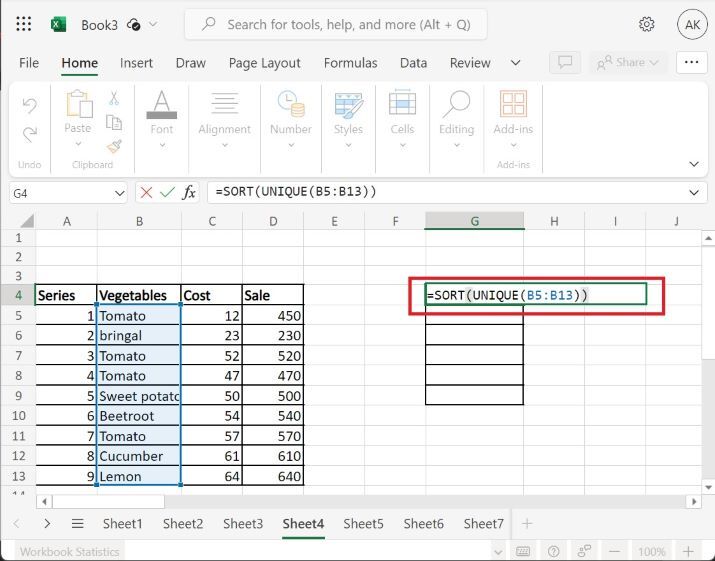
Task: Cancel formula entry with red X
Action: 146,192
